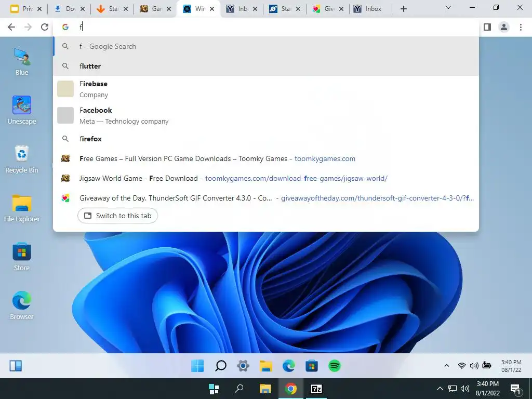This screenshot has height=399, width=532.
Task: Open 7-Zip in host taskbar
Action: (316, 389)
